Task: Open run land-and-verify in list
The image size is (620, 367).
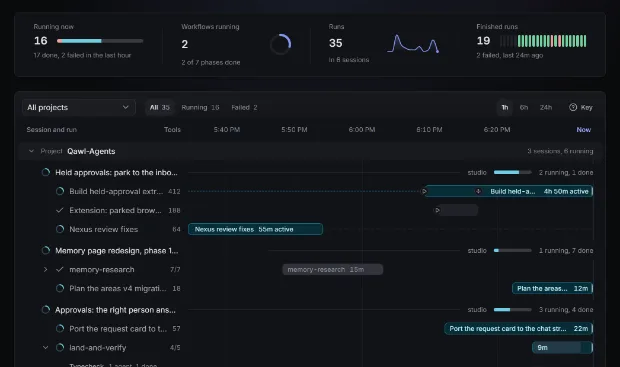Action: click(x=98, y=348)
